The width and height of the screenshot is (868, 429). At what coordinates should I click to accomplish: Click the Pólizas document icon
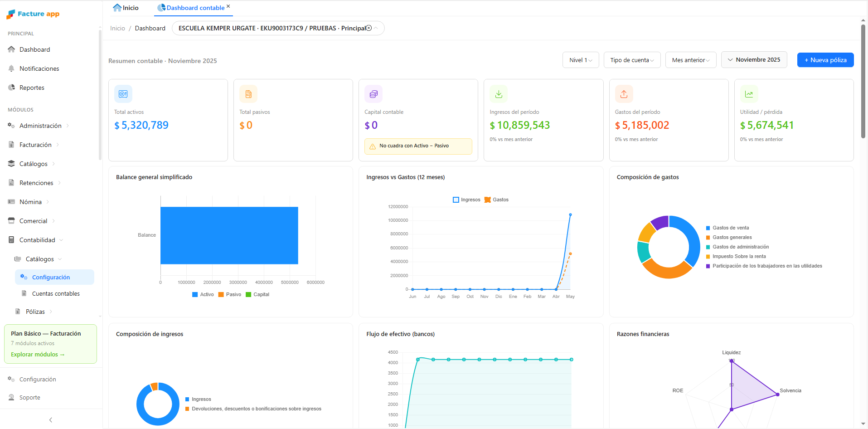[x=18, y=312]
